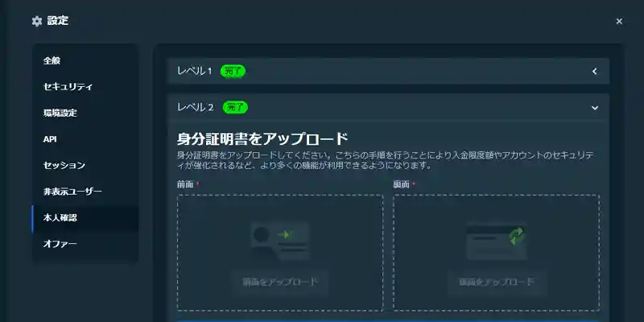The width and height of the screenshot is (644, 322).
Task: Click the 本人確認 sidebar item
Action: [60, 217]
